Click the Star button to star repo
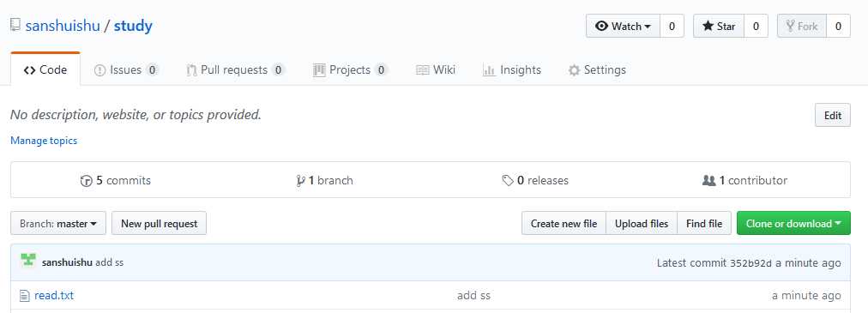 (x=719, y=26)
